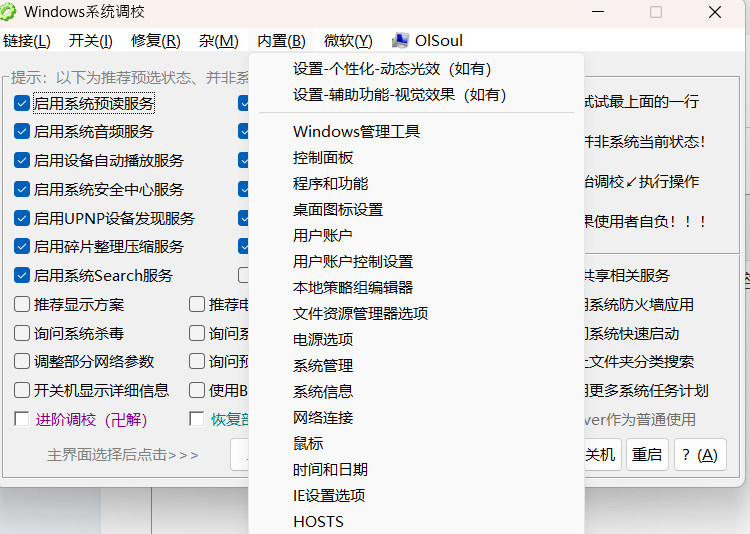This screenshot has height=534, width=750.
Task: Check 询问系统杀毒 checkbox
Action: (22, 333)
